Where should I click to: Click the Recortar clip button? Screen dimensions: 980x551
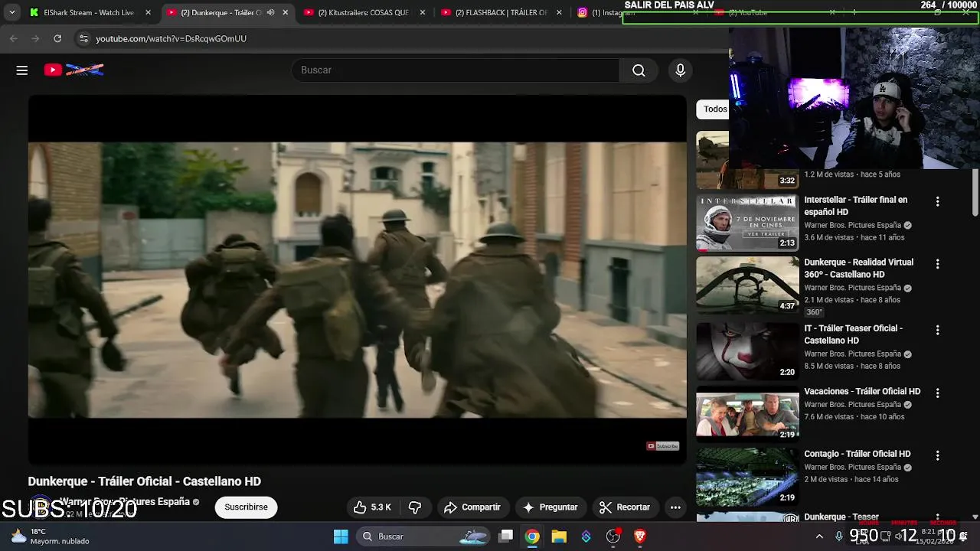625,507
